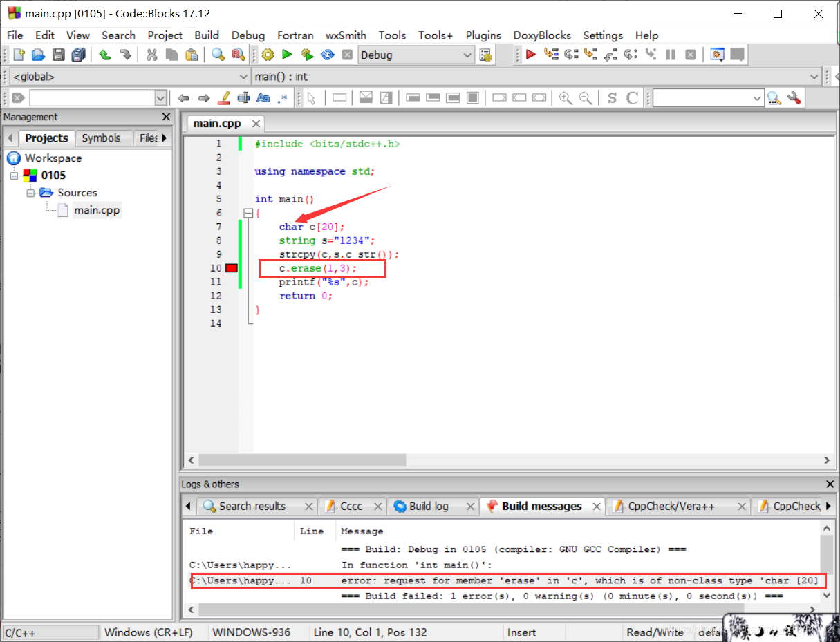The height and width of the screenshot is (642, 840).
Task: Run the search magnifier icon beside the empty combo
Action: 774,98
